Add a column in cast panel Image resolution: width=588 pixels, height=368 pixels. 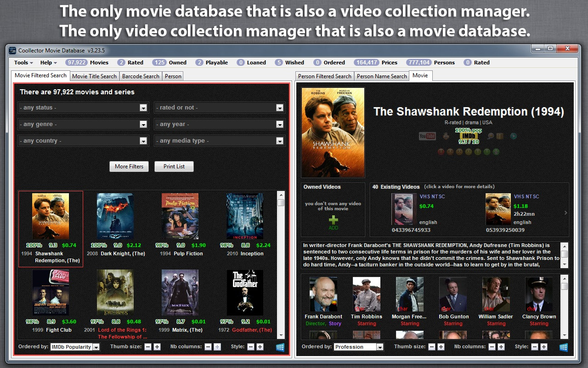click(x=501, y=347)
